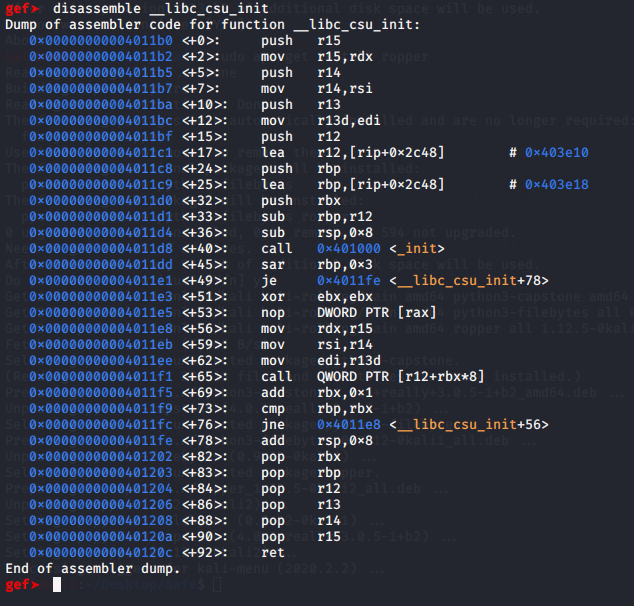Click the # 0x403e10 comment address
This screenshot has width=634, height=606.
point(556,153)
